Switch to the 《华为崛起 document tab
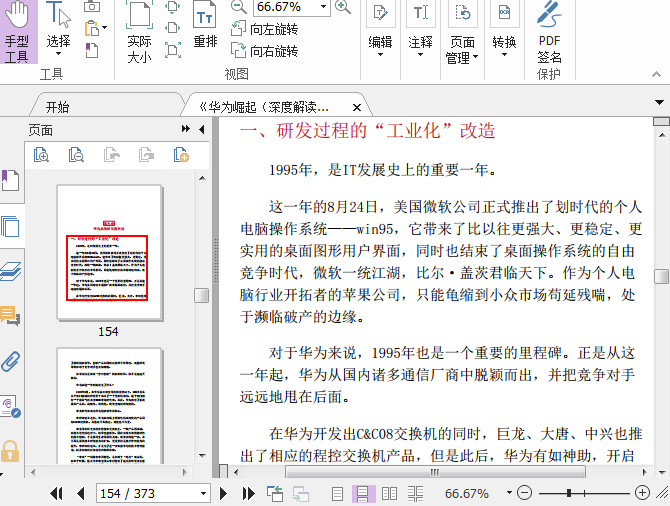Image resolution: width=670 pixels, height=506 pixels. click(264, 107)
